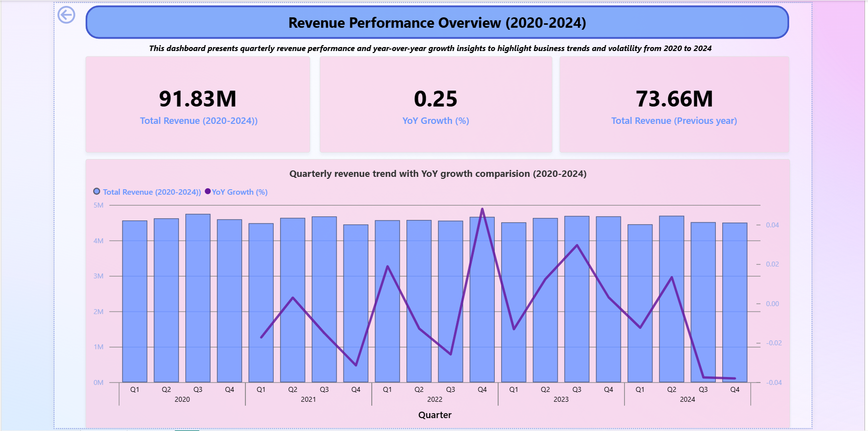868x431 pixels.
Task: Select the Q1 2023 revenue bar
Action: point(514,302)
